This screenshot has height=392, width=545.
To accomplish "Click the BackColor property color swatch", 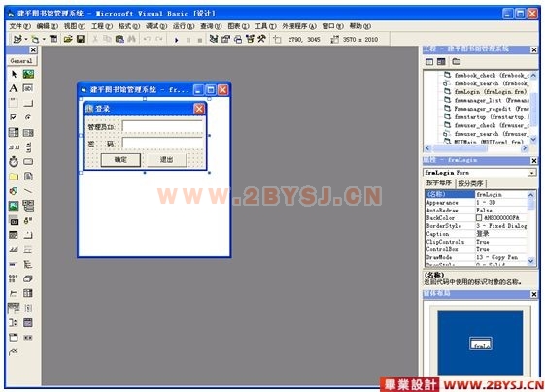I will point(479,217).
